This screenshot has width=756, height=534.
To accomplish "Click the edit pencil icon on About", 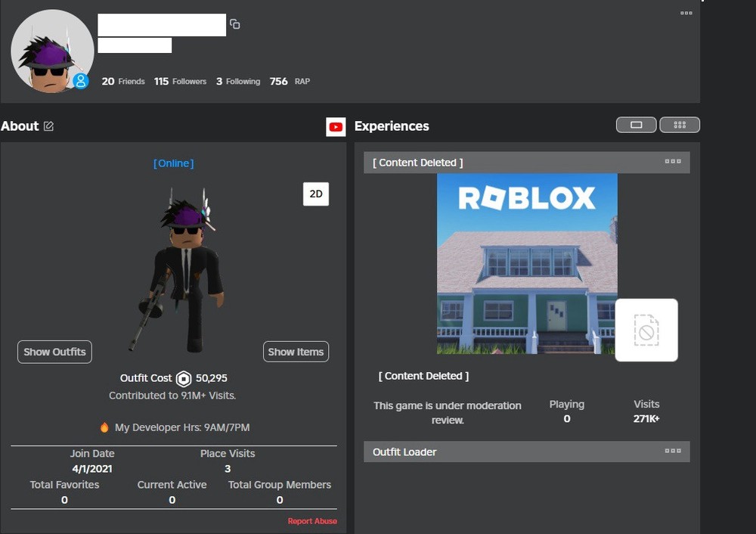I will coord(48,126).
